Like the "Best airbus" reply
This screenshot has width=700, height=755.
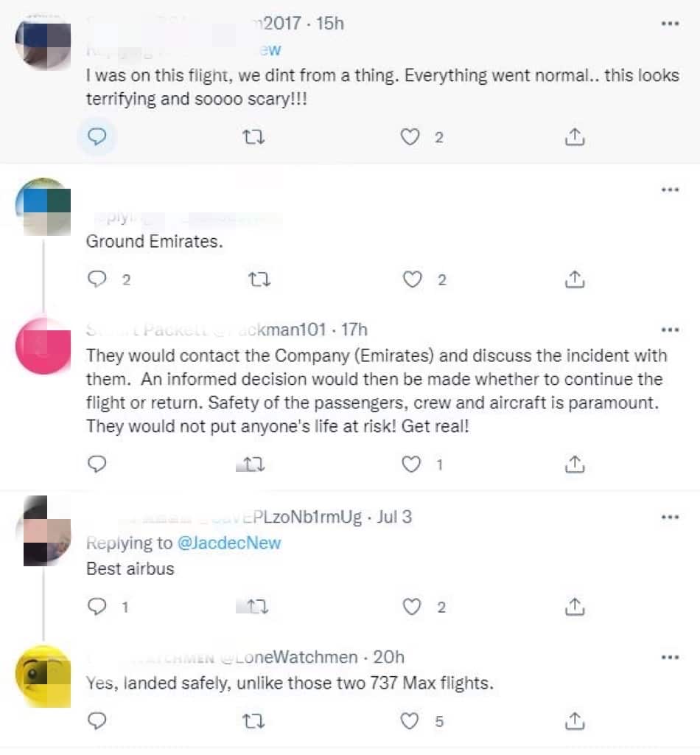(x=410, y=606)
